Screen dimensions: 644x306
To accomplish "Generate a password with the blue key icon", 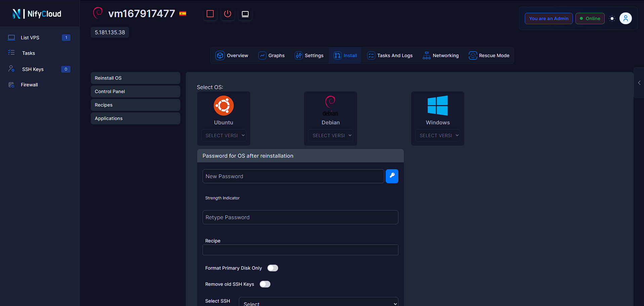I will (392, 176).
